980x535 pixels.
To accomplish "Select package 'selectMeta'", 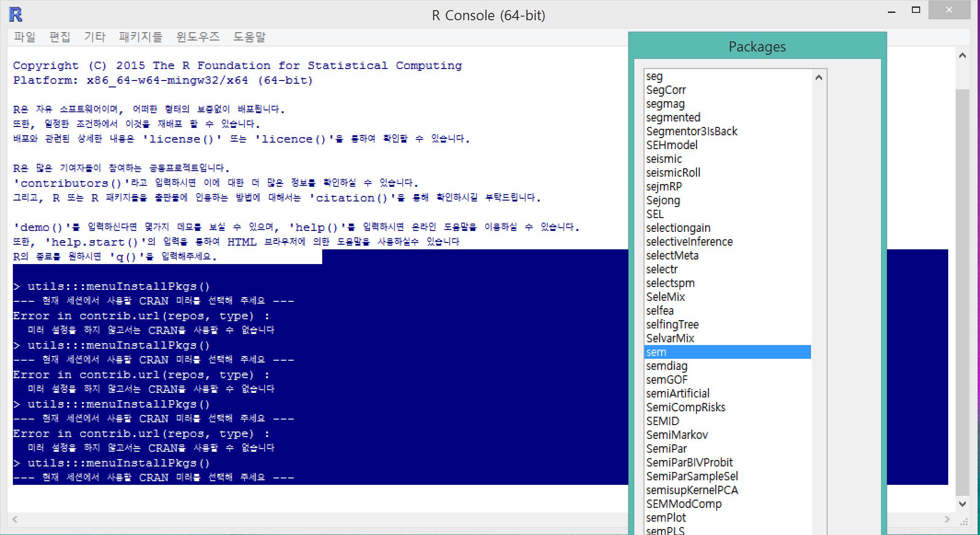I will [727, 256].
